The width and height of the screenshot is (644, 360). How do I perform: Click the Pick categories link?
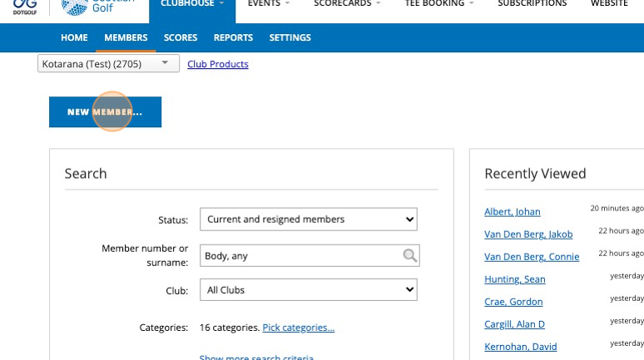pyautogui.click(x=298, y=328)
